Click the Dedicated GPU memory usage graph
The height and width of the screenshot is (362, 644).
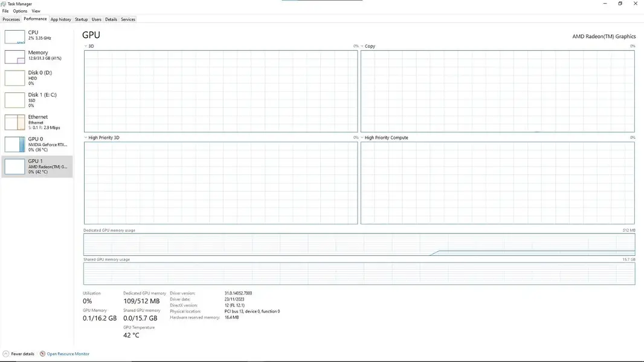point(359,244)
